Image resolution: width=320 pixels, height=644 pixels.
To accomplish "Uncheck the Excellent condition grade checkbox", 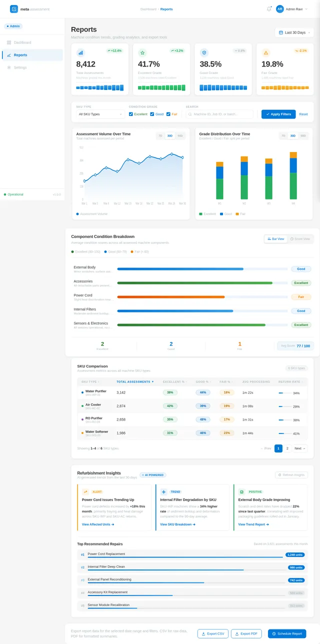I will (131, 114).
